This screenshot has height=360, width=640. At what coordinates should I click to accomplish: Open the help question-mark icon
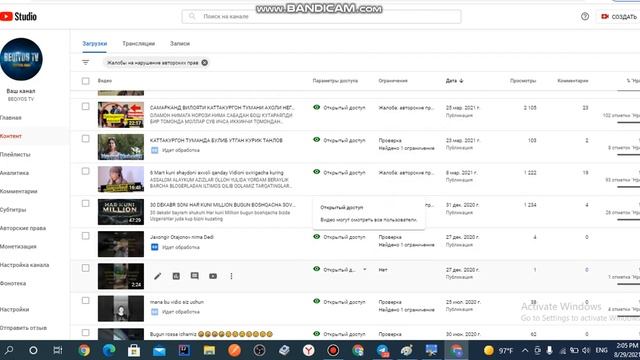click(x=585, y=16)
